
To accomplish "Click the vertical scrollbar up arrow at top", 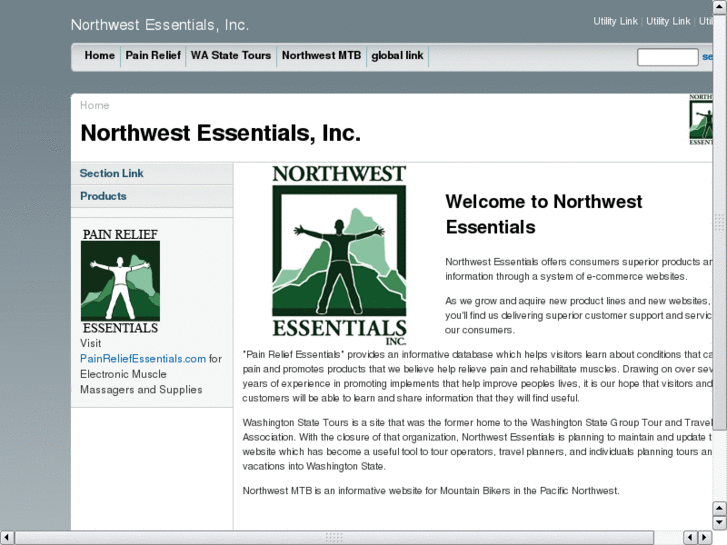I will click(x=720, y=7).
